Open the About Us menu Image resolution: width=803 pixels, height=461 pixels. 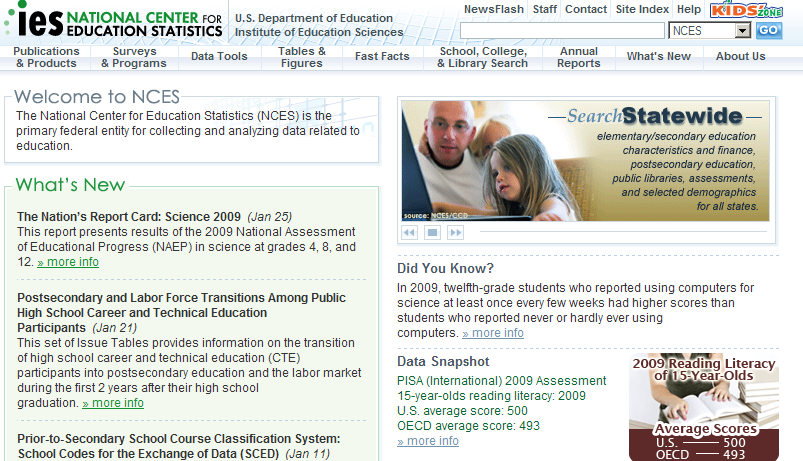click(741, 56)
